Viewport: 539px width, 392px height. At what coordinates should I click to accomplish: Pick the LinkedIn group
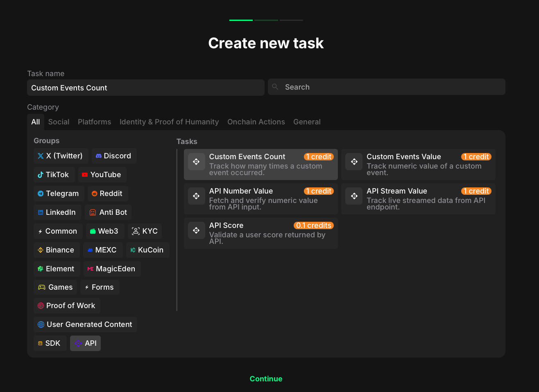click(x=57, y=212)
